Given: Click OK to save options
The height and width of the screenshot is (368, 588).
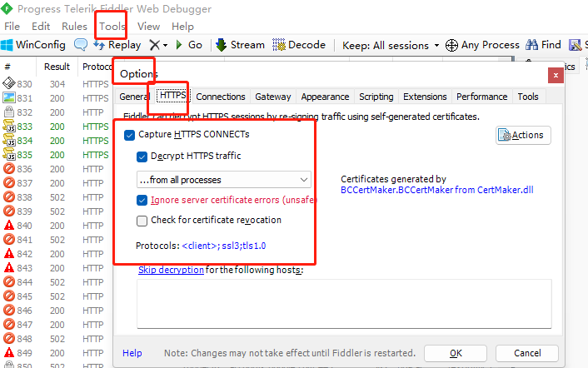Looking at the screenshot, I should pyautogui.click(x=456, y=353).
